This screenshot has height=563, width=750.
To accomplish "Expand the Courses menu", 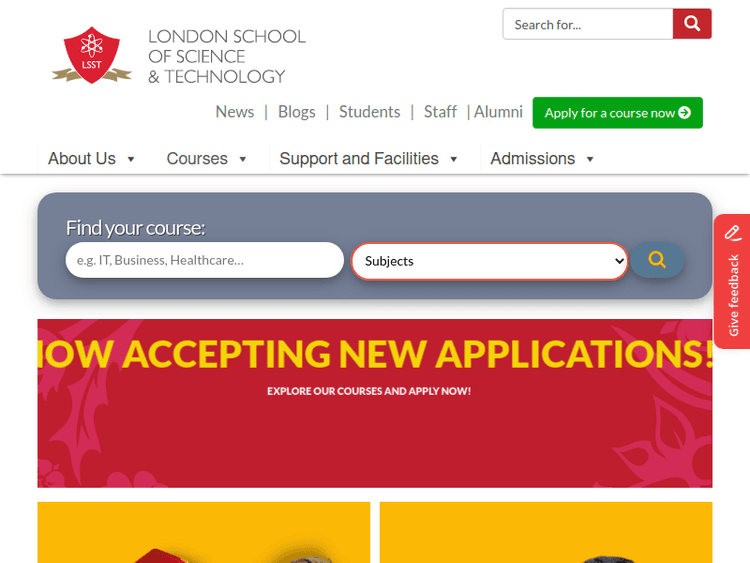I will click(206, 159).
